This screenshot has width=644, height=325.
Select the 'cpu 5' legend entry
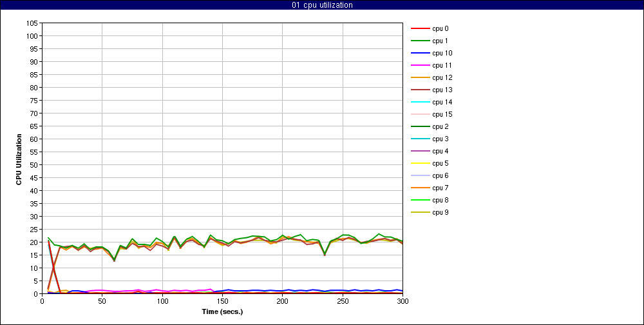tap(430, 163)
